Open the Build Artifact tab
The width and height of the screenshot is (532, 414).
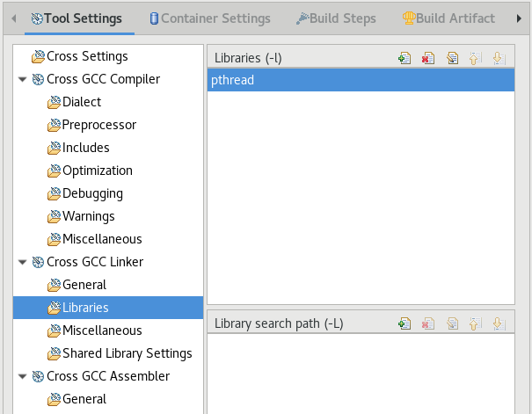click(x=448, y=18)
